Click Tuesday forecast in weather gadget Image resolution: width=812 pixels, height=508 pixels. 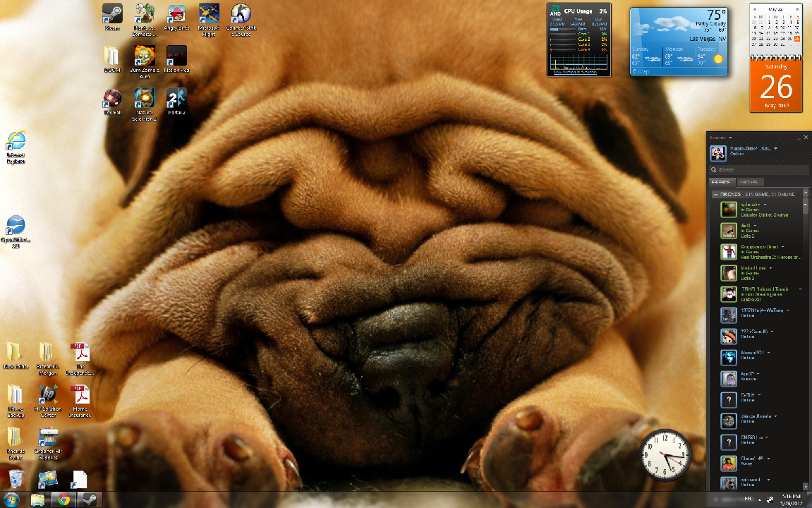coord(710,56)
